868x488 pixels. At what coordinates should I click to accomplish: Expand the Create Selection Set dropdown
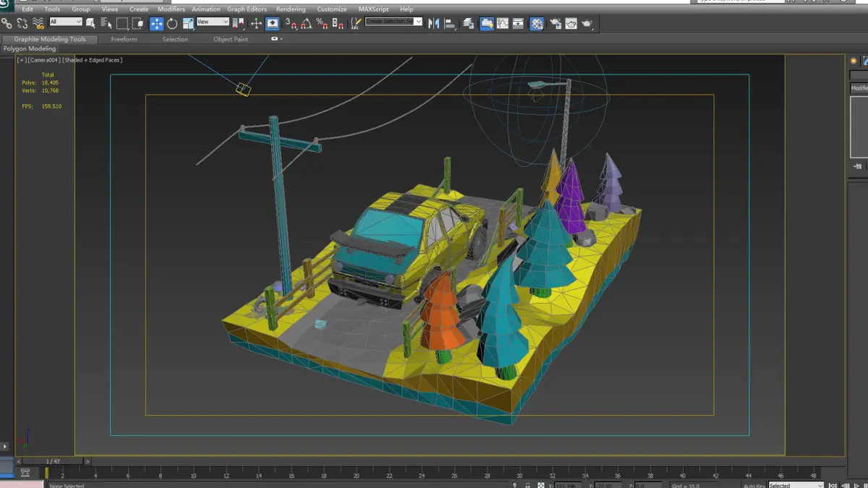pyautogui.click(x=418, y=22)
